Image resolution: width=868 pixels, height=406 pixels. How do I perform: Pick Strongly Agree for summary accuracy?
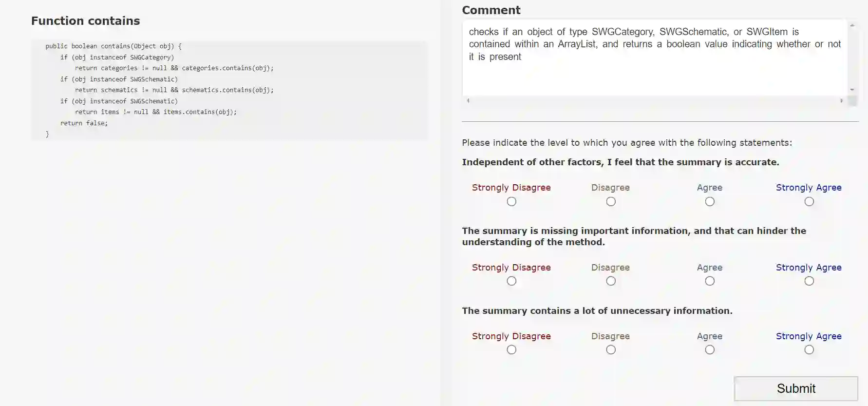(x=809, y=202)
